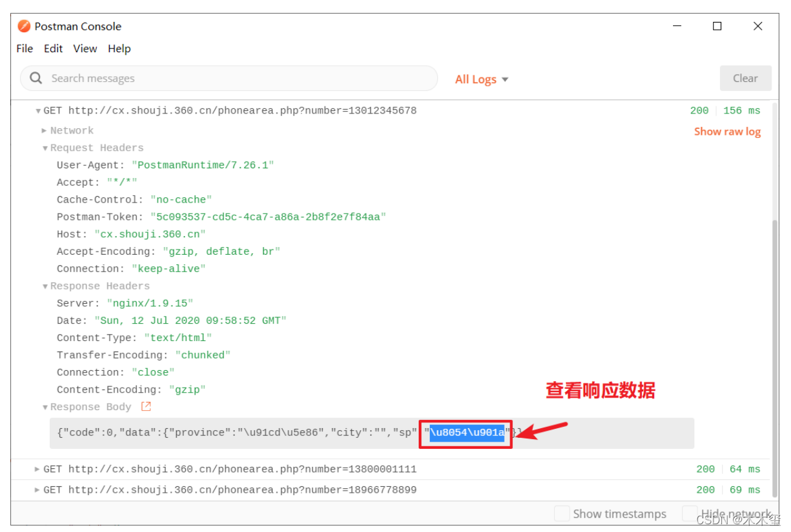The height and width of the screenshot is (532, 791).
Task: Focus the Search messages field
Action: click(x=229, y=78)
